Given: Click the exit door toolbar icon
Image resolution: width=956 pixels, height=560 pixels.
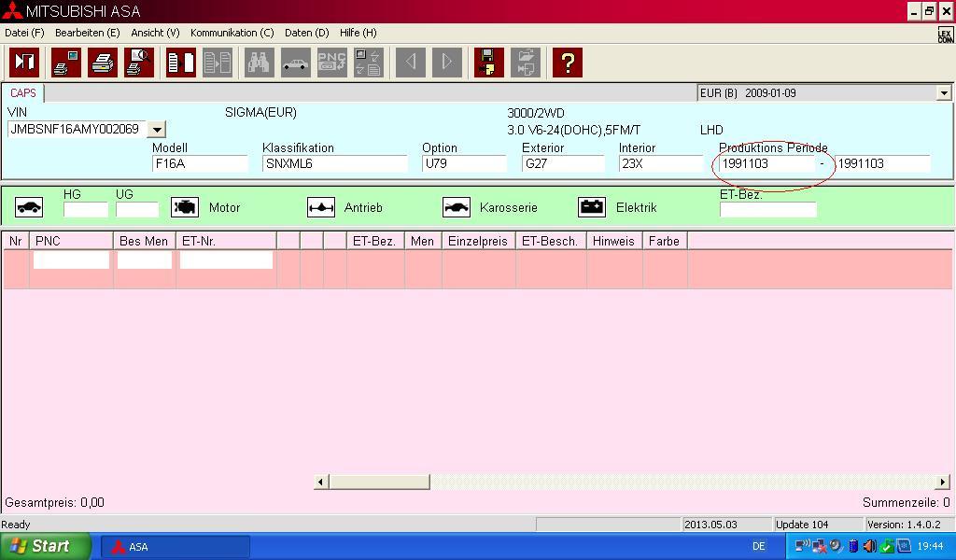Looking at the screenshot, I should pos(24,63).
